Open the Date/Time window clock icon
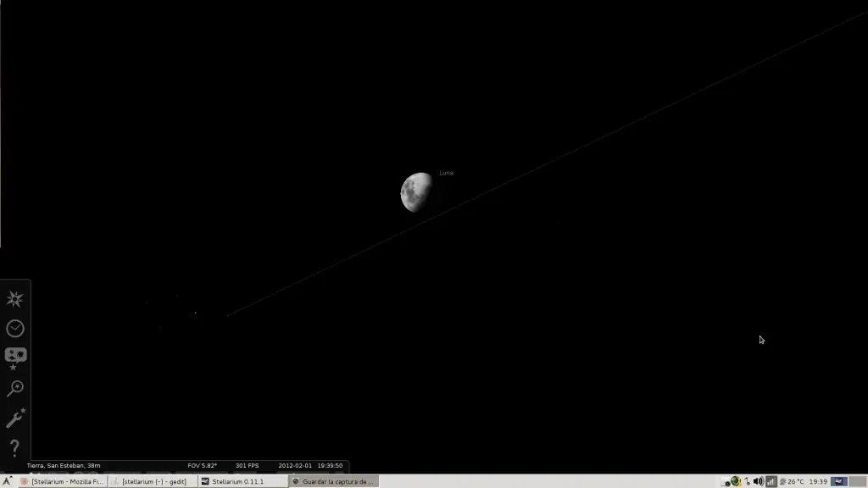The height and width of the screenshot is (488, 868). click(x=15, y=329)
